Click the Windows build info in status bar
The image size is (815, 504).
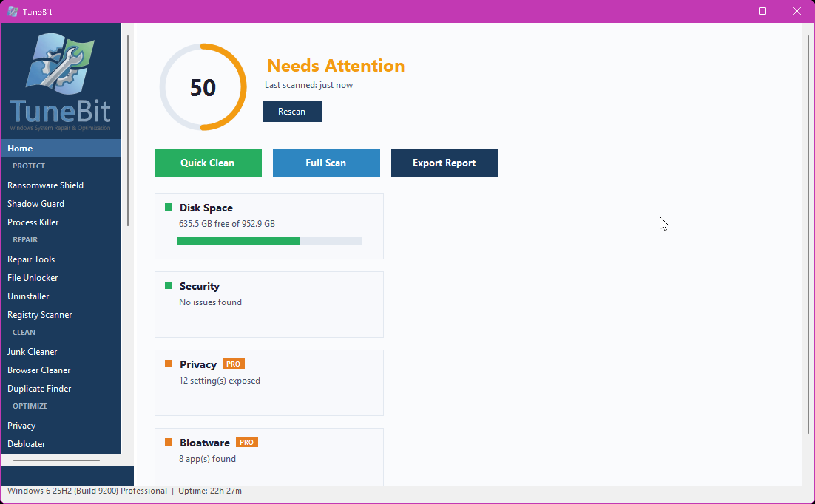tap(87, 491)
